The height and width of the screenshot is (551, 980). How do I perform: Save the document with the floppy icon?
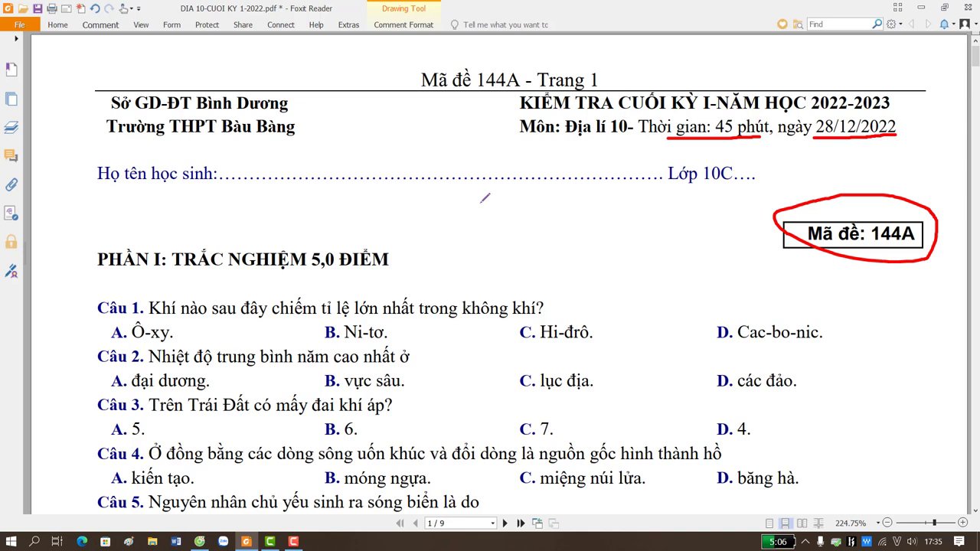click(38, 8)
